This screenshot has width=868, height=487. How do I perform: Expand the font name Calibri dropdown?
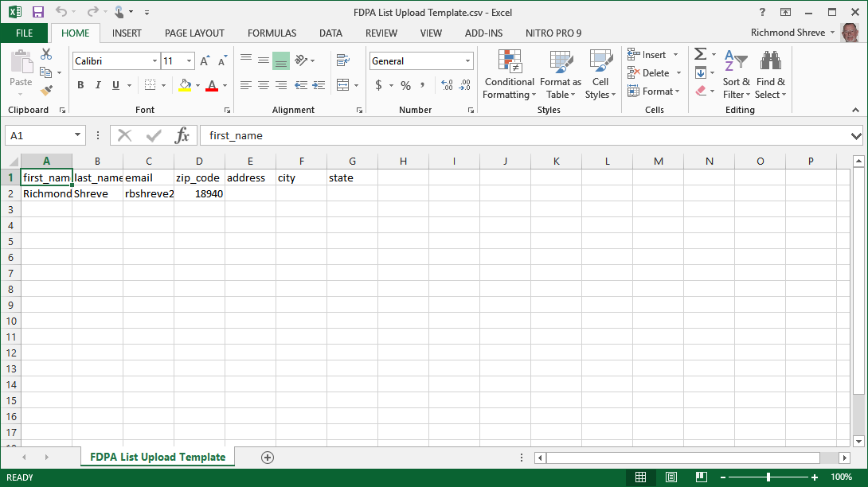coord(154,61)
